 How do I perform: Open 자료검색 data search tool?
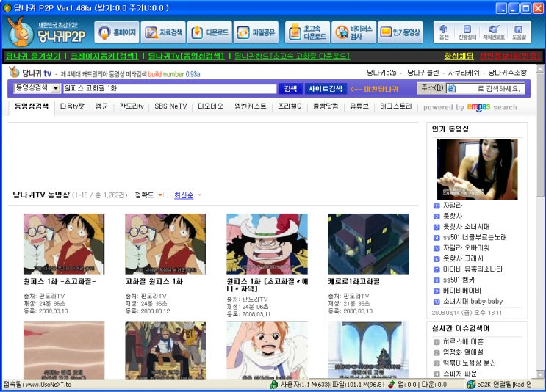coord(163,32)
